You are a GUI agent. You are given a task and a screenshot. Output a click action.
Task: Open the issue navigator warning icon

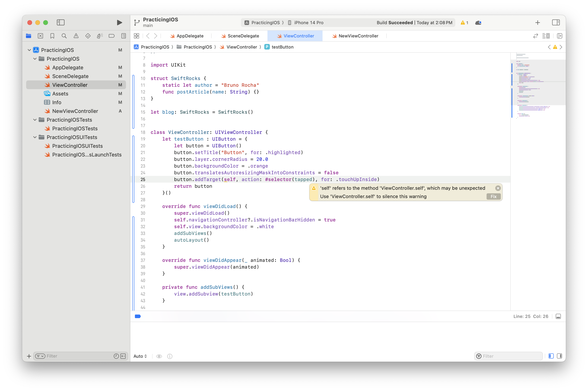(76, 36)
